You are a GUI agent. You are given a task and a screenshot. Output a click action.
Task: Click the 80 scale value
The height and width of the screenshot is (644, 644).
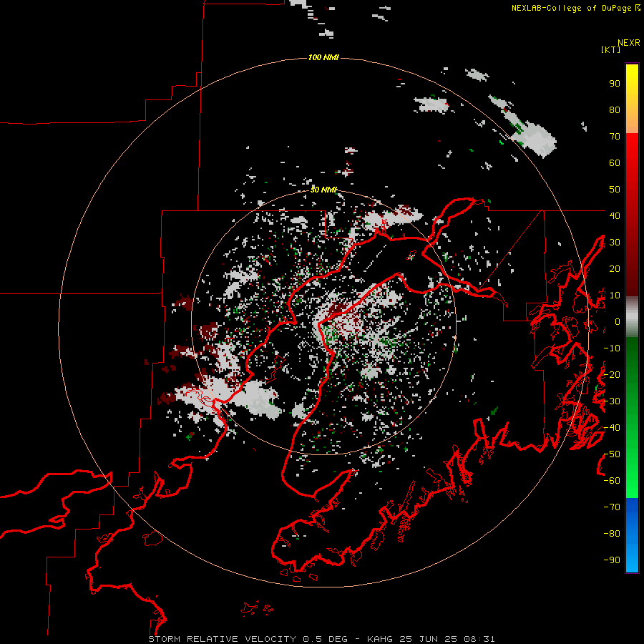(x=615, y=110)
